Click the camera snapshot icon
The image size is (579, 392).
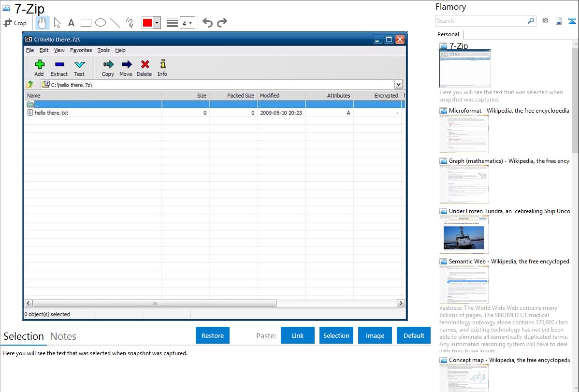click(545, 21)
